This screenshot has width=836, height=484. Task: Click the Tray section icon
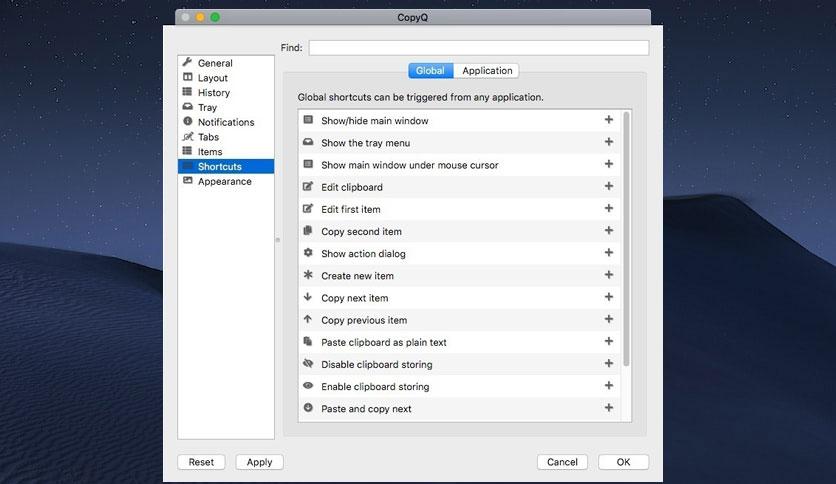click(x=187, y=107)
